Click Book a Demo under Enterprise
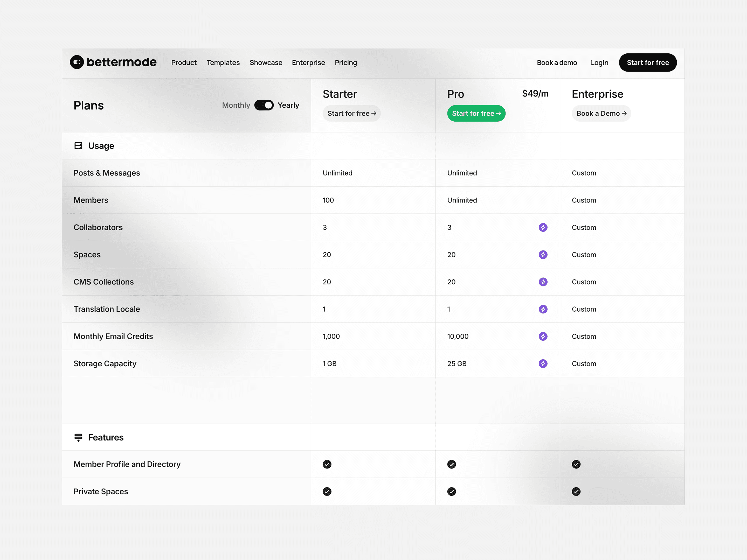Viewport: 747px width, 560px height. 601,113
